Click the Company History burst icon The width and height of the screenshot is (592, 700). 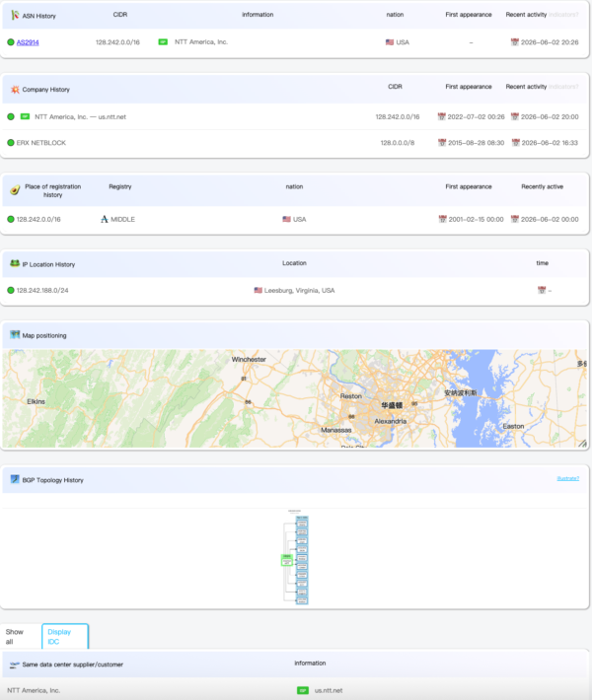tap(15, 90)
